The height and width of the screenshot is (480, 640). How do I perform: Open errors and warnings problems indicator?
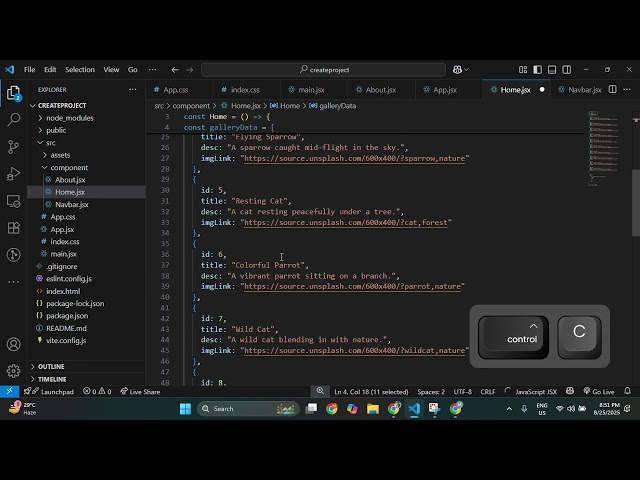coord(97,392)
